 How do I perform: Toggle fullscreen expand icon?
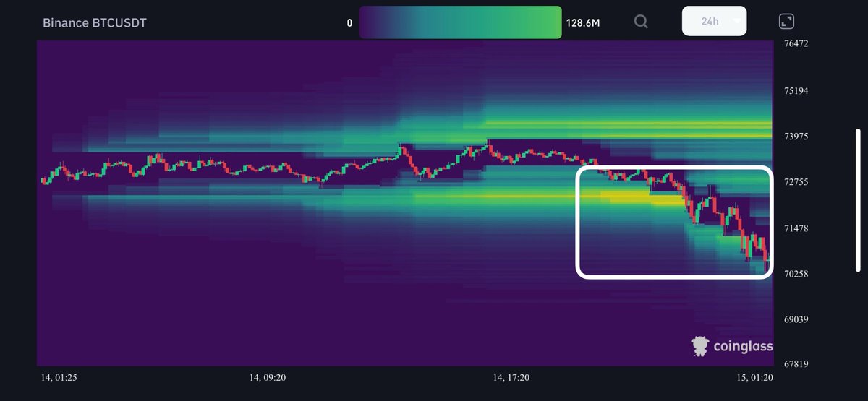point(786,22)
